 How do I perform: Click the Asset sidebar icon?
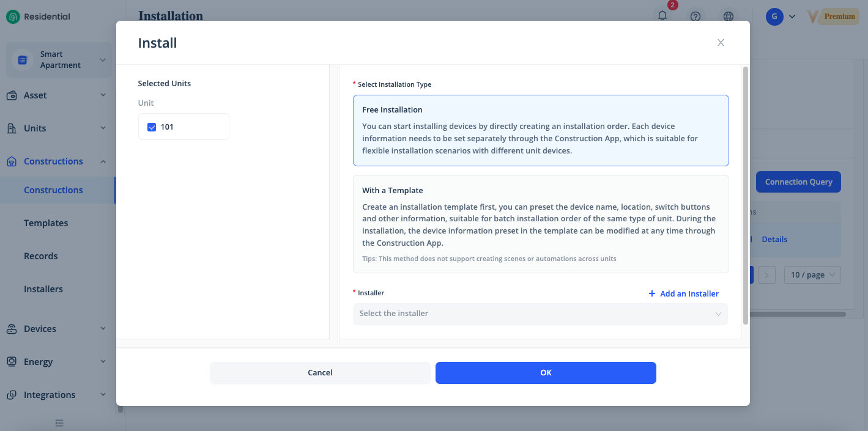coord(12,95)
